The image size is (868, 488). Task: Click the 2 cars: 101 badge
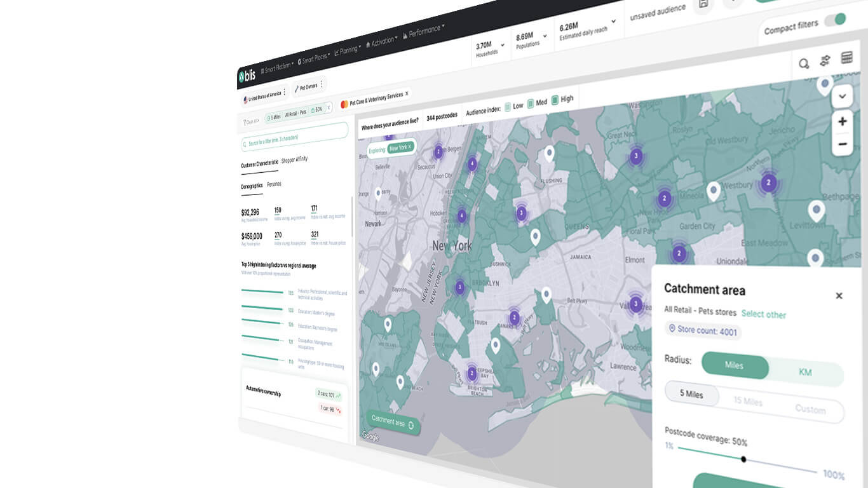(x=329, y=395)
